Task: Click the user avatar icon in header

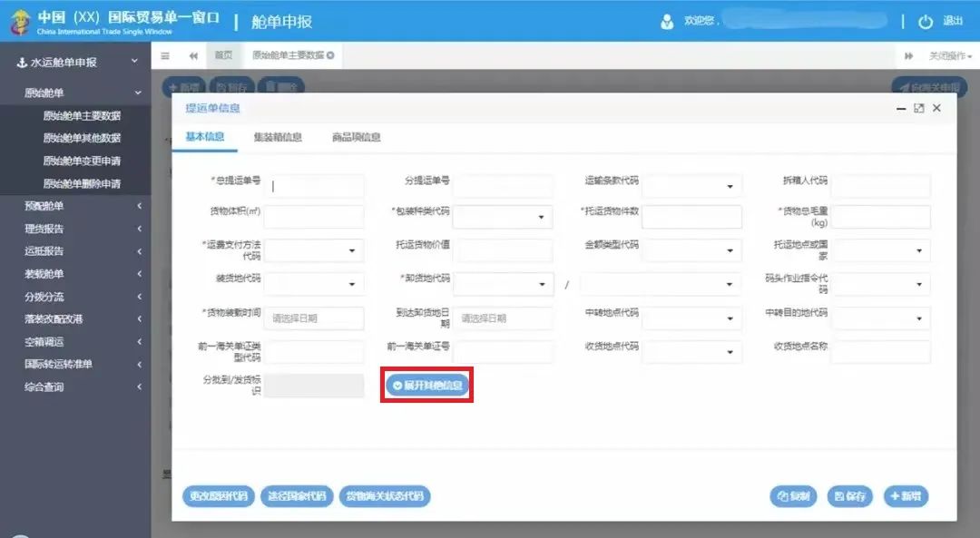Action: pyautogui.click(x=667, y=22)
